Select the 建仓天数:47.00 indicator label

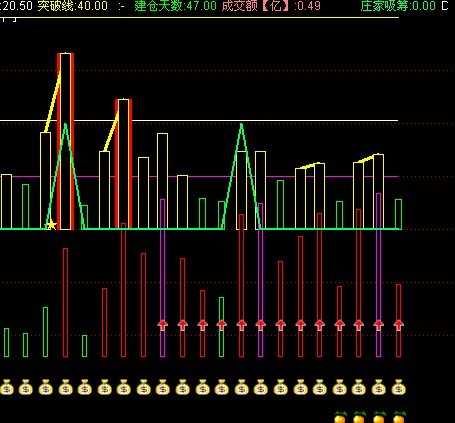pyautogui.click(x=175, y=6)
